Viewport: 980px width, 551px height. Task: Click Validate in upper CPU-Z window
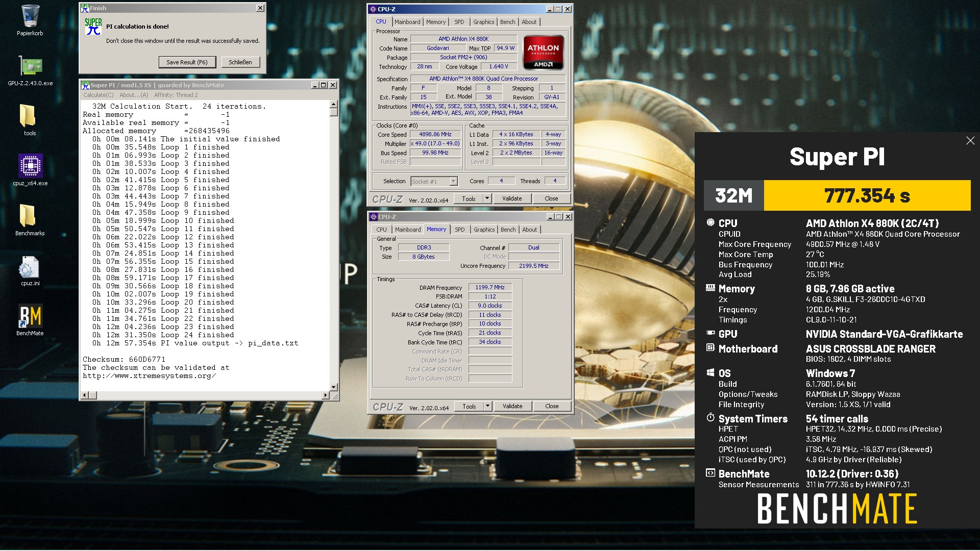tap(512, 198)
